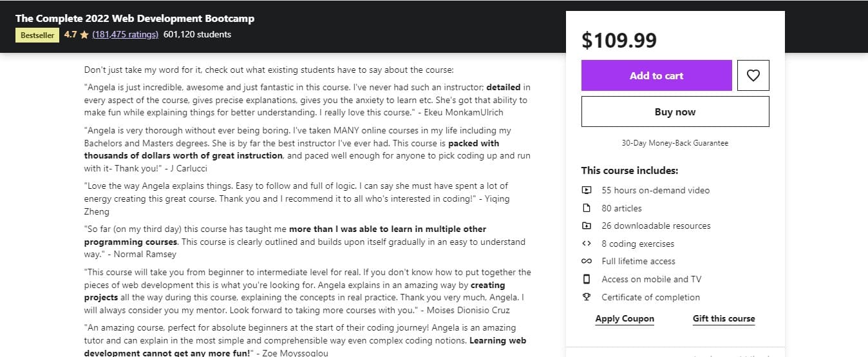Click the course title in header
The width and height of the screenshot is (868, 357).
coord(135,18)
